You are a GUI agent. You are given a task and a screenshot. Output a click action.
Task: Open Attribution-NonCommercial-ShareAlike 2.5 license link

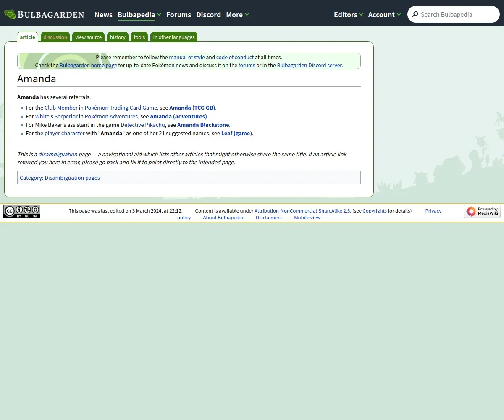[x=302, y=211]
